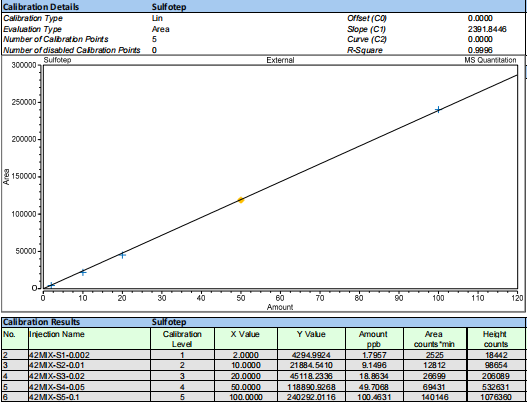The image size is (528, 403).
Task: Select the blue cross point at amount 100
Action: click(438, 109)
